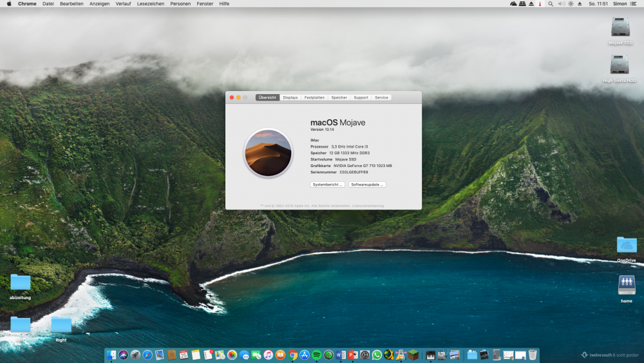The height and width of the screenshot is (363, 644).
Task: Click the volume speaker menu bar icon
Action: coord(561,4)
